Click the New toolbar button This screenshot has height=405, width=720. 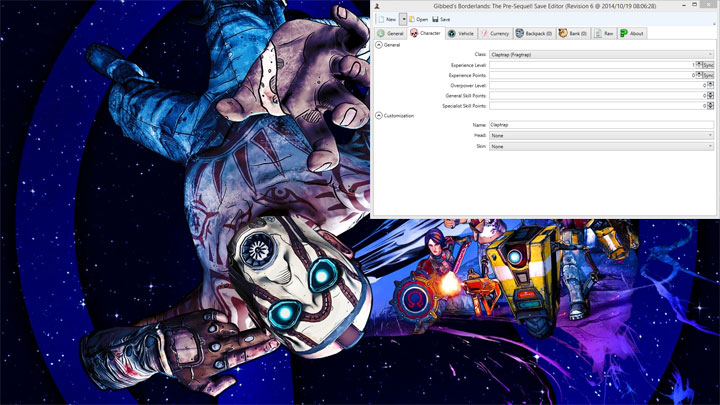coord(387,19)
